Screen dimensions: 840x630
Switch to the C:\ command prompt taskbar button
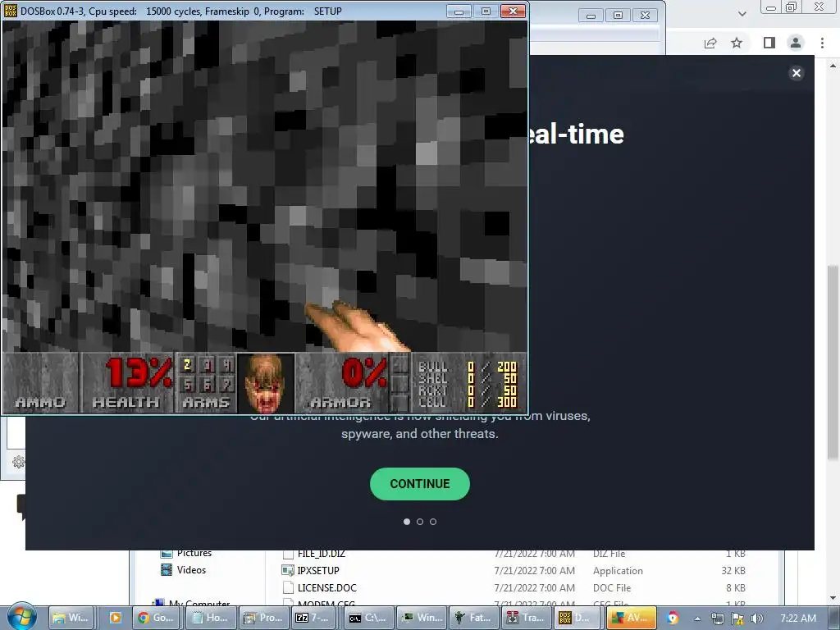click(367, 618)
